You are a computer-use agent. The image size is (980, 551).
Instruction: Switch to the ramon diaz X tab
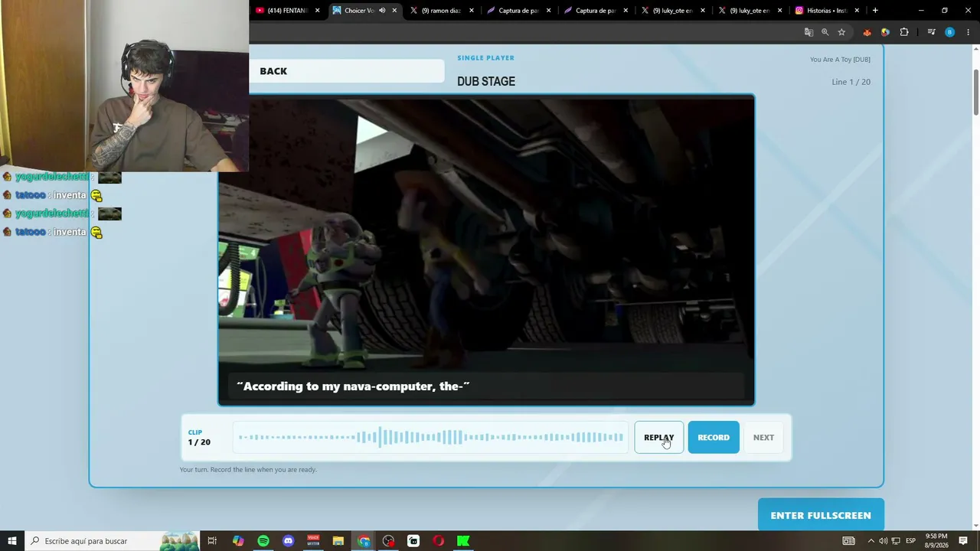pos(442,11)
